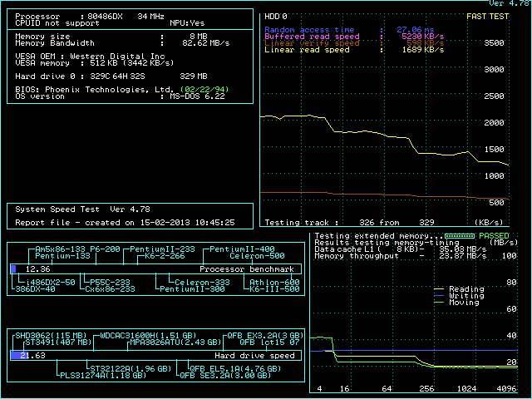Click the K6-2-266 reference marker
The image size is (532, 399).
pyautogui.click(x=165, y=256)
